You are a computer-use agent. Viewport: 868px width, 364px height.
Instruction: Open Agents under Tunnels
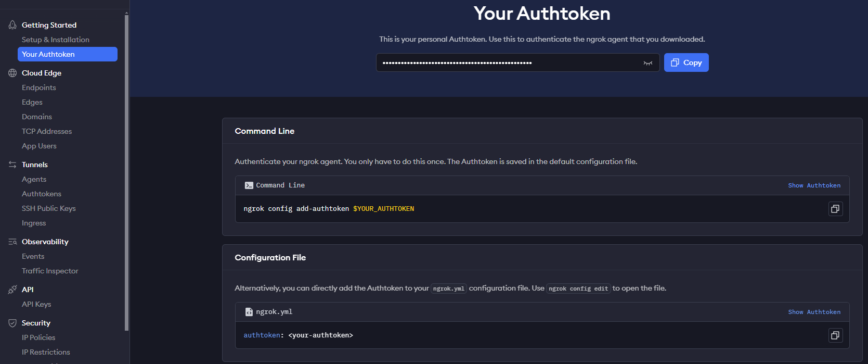[x=34, y=179]
